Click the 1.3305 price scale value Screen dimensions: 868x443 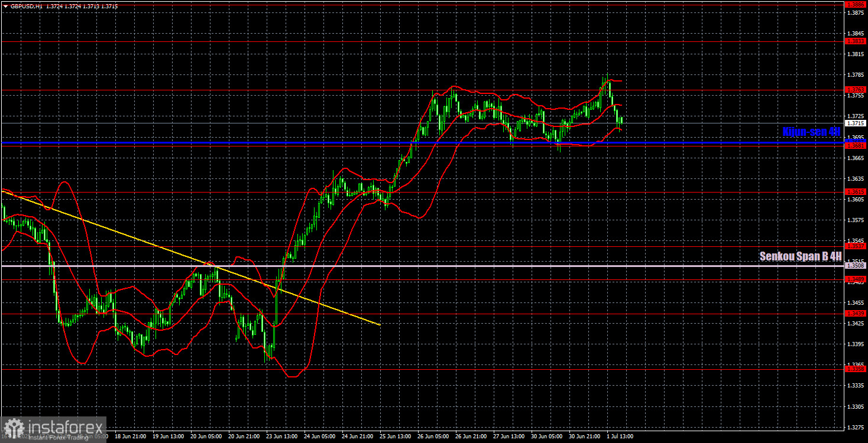click(x=856, y=406)
